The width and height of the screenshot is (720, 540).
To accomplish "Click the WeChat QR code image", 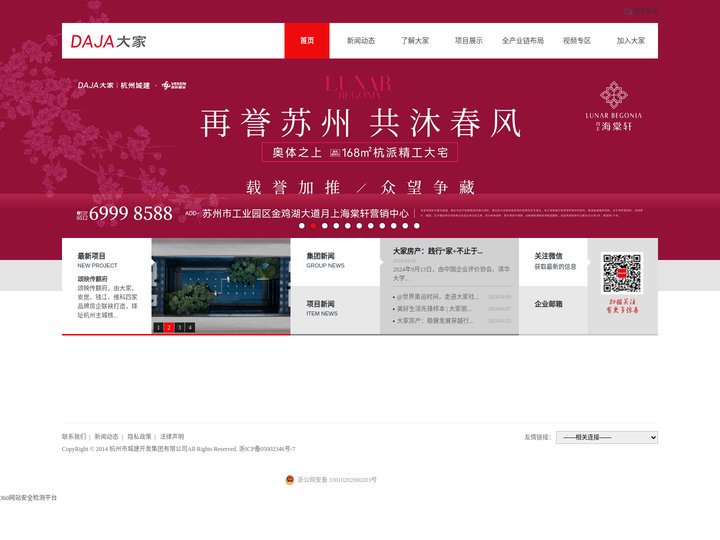I will pyautogui.click(x=622, y=273).
